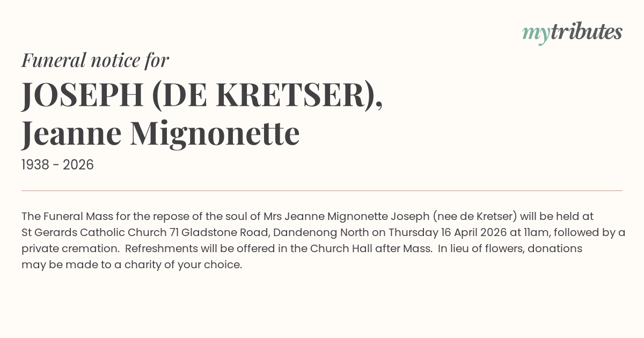644x338 pixels.
Task: Select the surname JOSEPH (DE KRETSER) title
Action: pyautogui.click(x=202, y=95)
